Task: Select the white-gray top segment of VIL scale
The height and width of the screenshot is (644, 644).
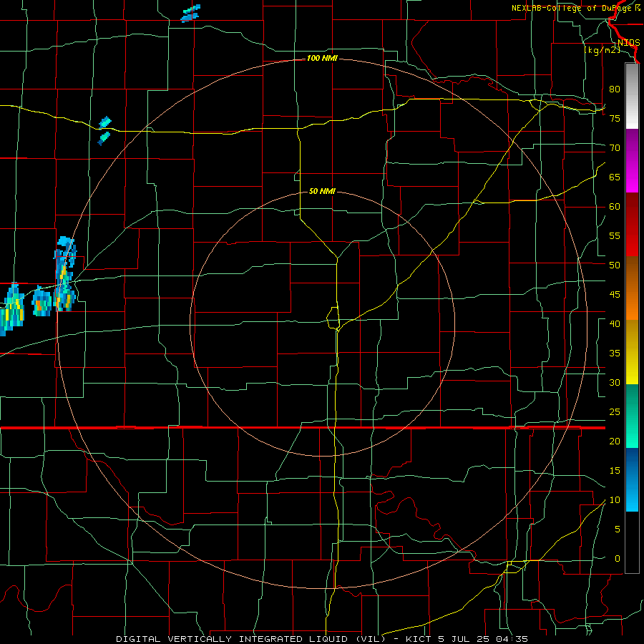Action: click(632, 96)
